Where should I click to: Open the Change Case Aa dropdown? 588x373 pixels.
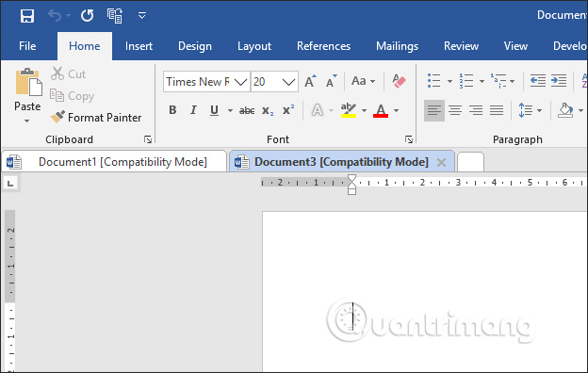pos(363,81)
